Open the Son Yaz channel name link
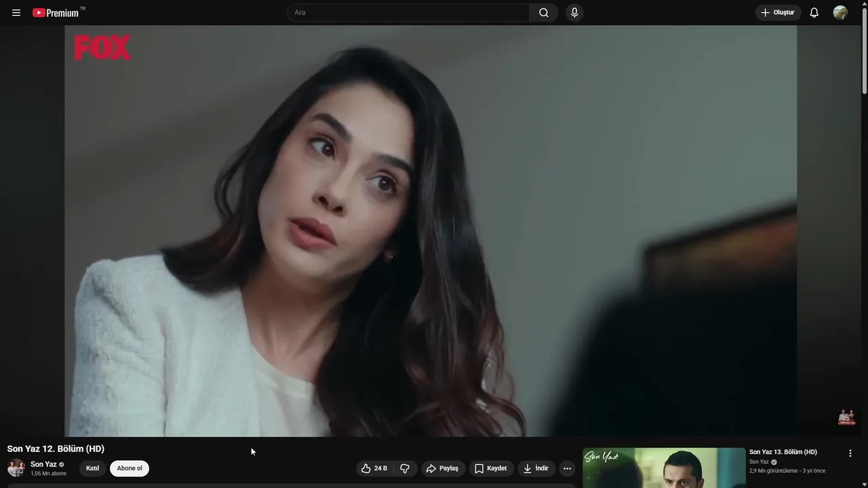 (43, 464)
